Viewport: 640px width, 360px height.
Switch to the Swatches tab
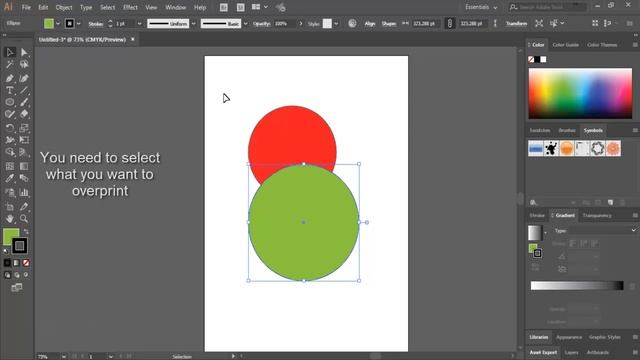540,131
